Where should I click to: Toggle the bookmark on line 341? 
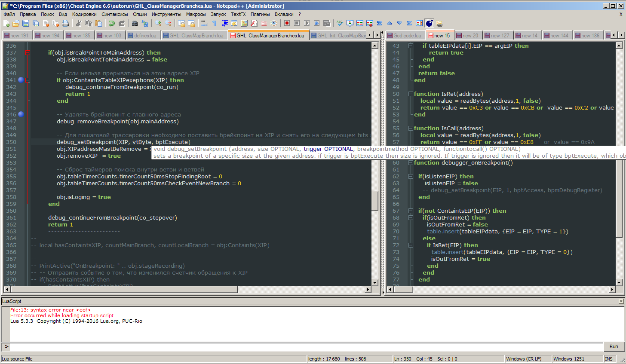(x=21, y=80)
